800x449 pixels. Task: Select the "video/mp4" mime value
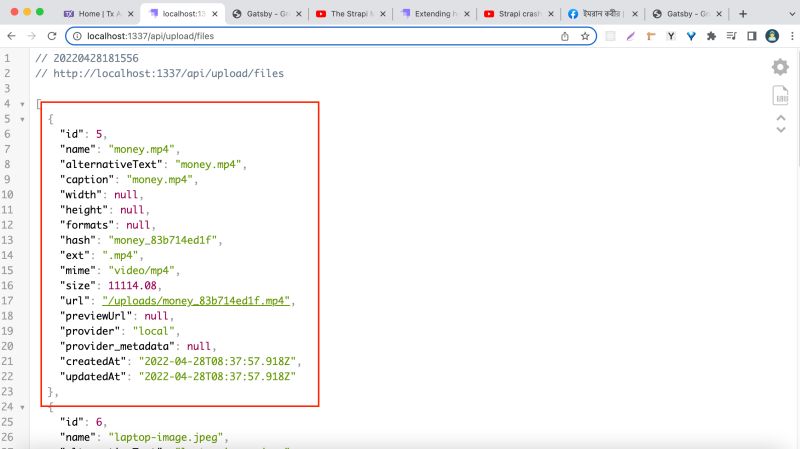click(x=142, y=270)
